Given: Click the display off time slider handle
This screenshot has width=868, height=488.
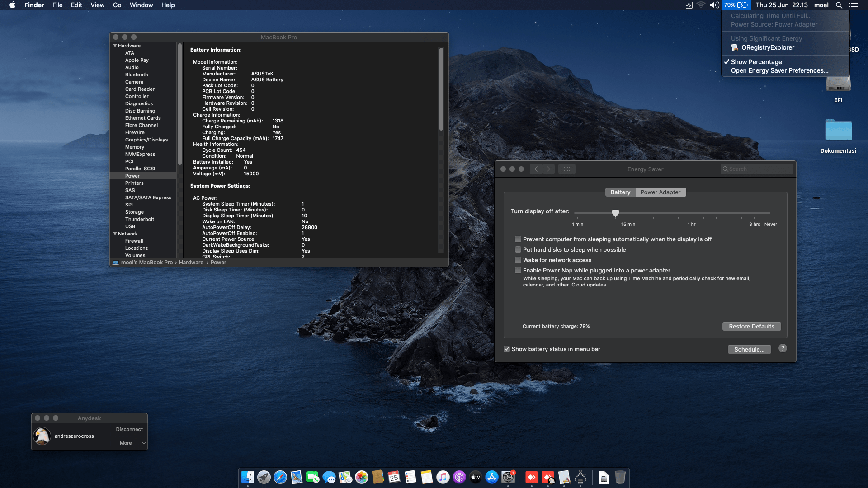Looking at the screenshot, I should click(x=615, y=213).
